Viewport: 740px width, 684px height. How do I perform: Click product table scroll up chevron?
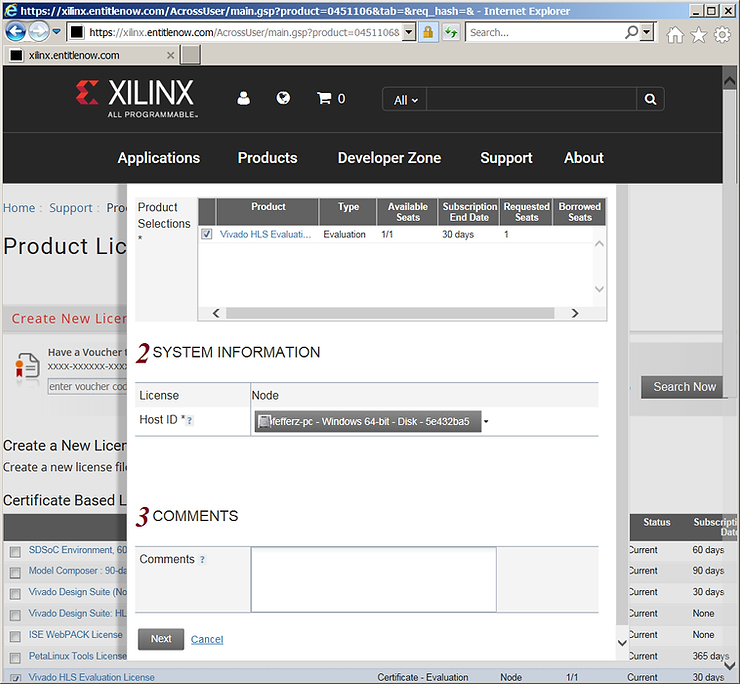pyautogui.click(x=599, y=244)
